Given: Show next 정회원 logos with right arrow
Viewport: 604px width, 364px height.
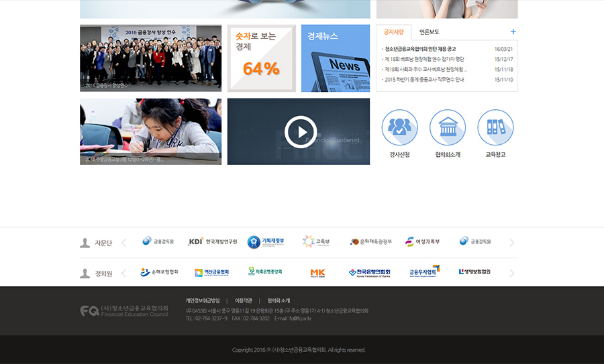Looking at the screenshot, I should [x=512, y=274].
